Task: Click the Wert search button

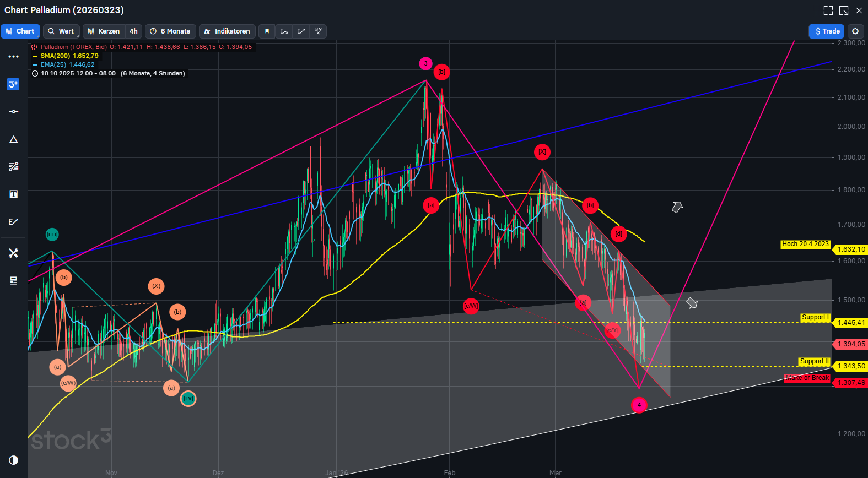Action: tap(61, 31)
